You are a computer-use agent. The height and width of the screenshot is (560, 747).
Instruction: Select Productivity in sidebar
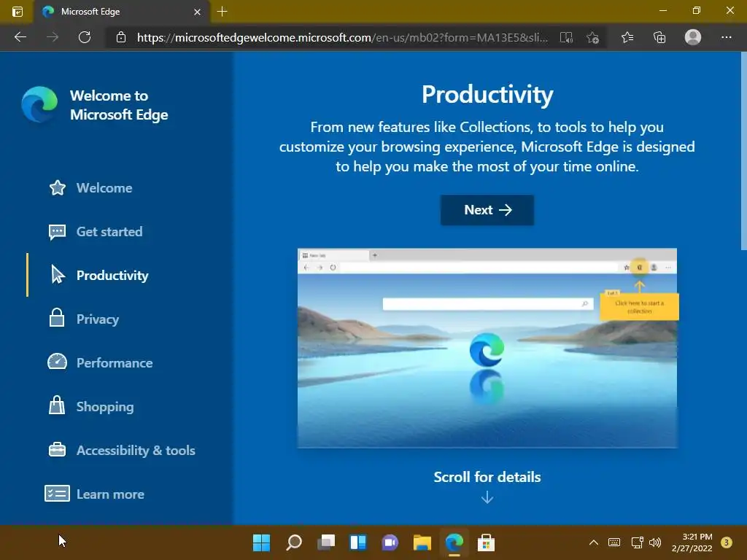tap(99, 276)
